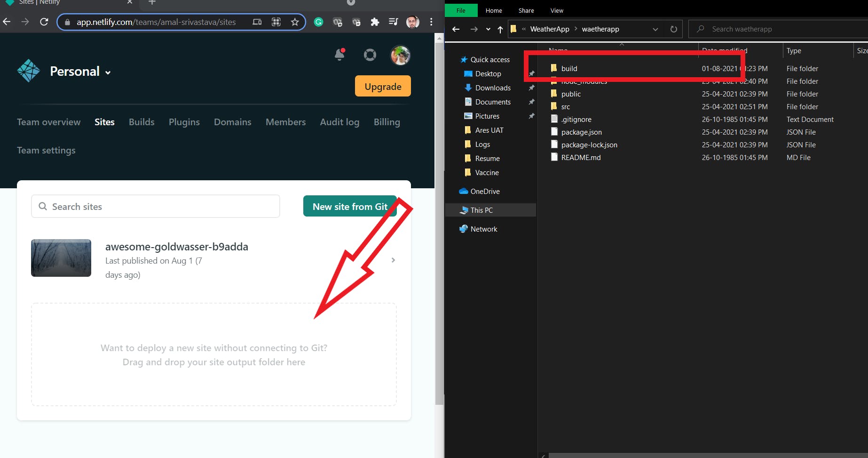The height and width of the screenshot is (458, 868).
Task: Open Audit log tab
Action: pos(339,122)
